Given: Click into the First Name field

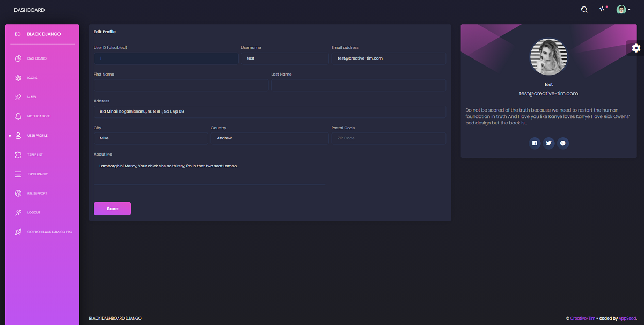Looking at the screenshot, I should 181,85.
